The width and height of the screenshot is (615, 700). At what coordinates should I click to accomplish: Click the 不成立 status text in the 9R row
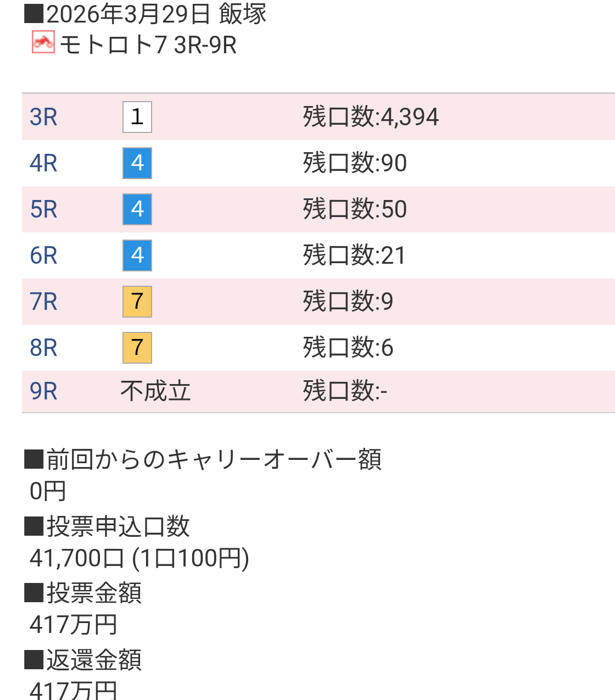[155, 391]
